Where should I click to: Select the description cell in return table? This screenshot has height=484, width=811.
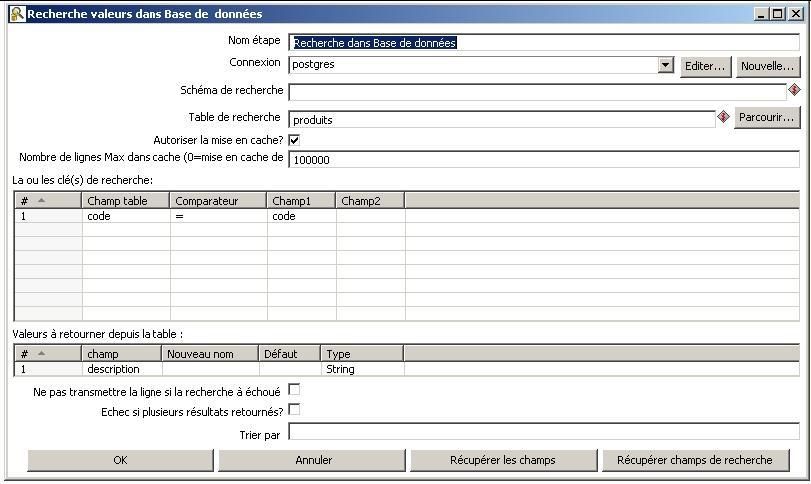(x=121, y=369)
